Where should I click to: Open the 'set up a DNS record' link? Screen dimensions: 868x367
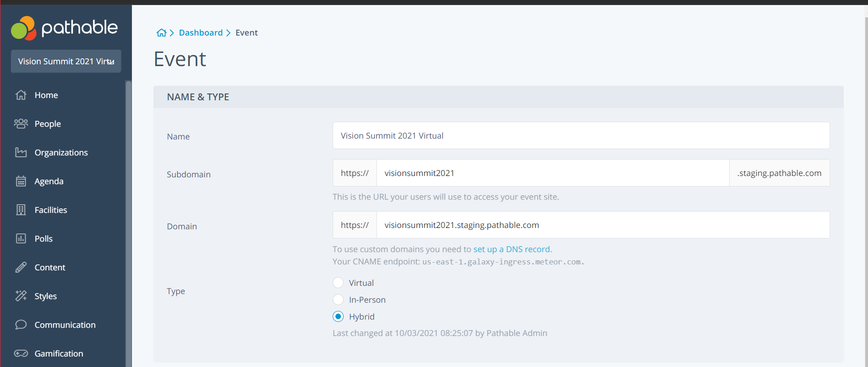[x=512, y=249]
